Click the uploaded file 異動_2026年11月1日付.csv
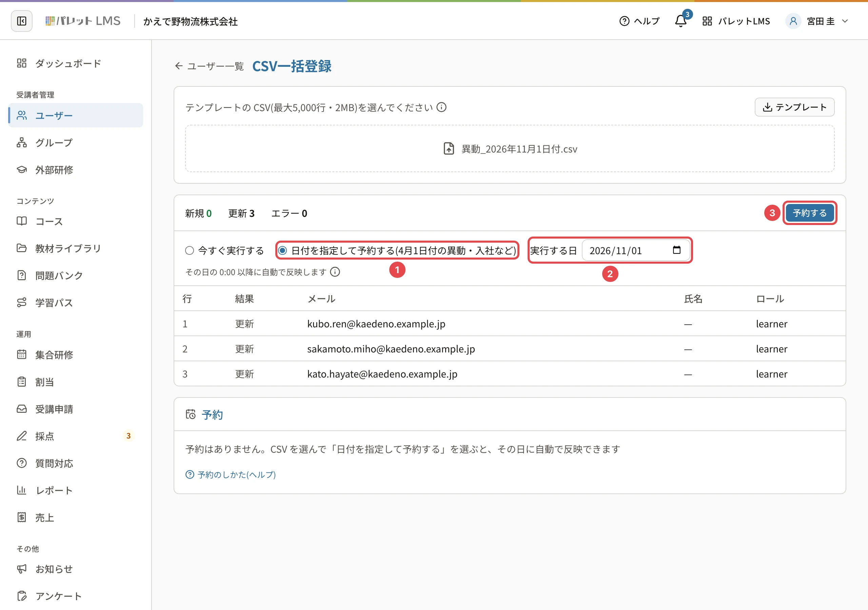This screenshot has width=868, height=610. point(510,149)
